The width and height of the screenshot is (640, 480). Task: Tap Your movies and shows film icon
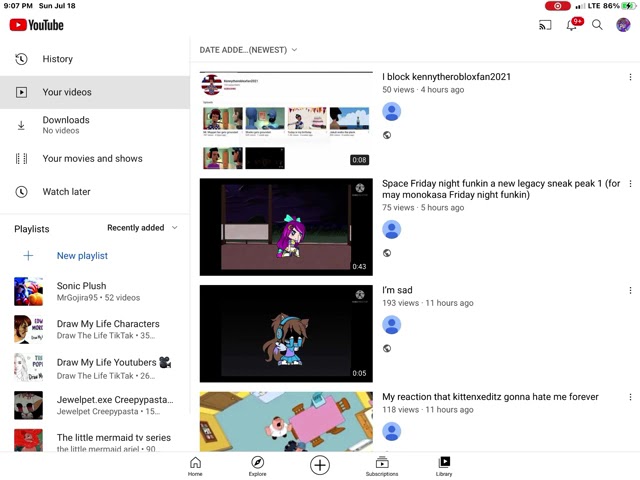click(21, 158)
